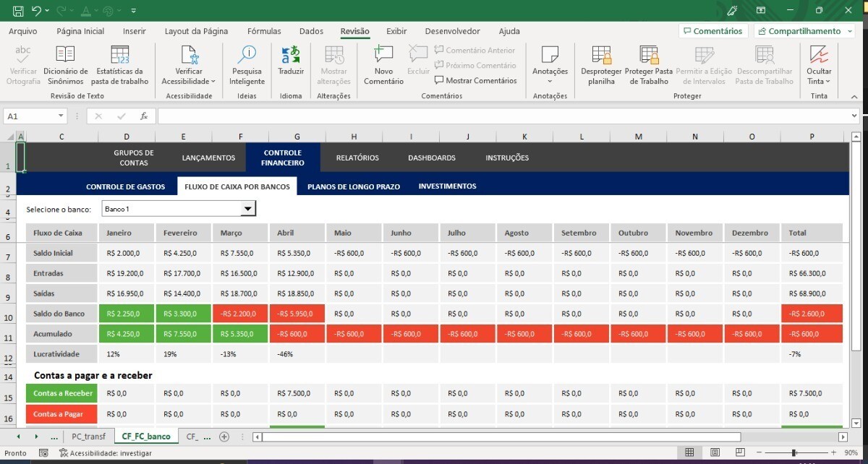Image resolution: width=868 pixels, height=464 pixels.
Task: Click the zoom slider in status bar
Action: tap(794, 452)
